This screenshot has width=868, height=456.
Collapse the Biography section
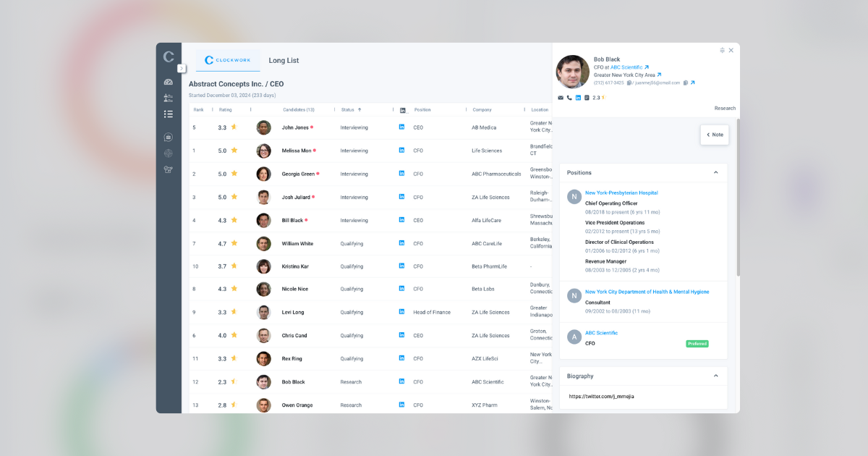[716, 376]
